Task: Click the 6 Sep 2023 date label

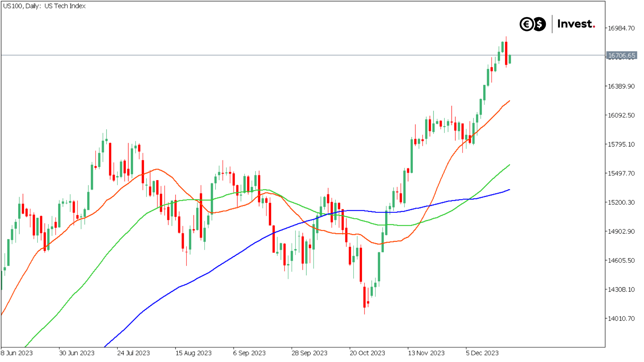Action: coord(249,353)
